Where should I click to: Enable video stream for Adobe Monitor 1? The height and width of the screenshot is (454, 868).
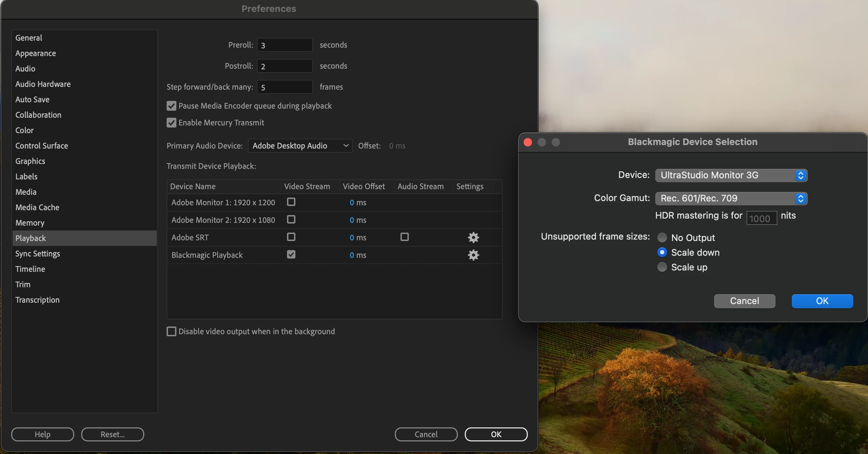pos(291,202)
